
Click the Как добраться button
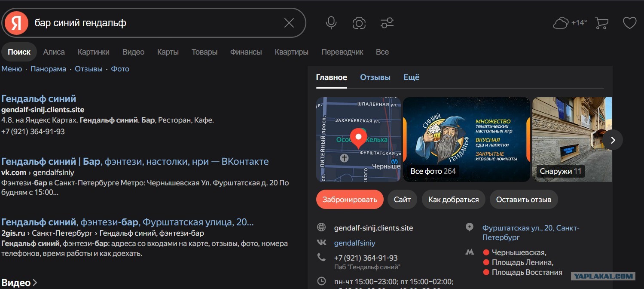click(453, 200)
